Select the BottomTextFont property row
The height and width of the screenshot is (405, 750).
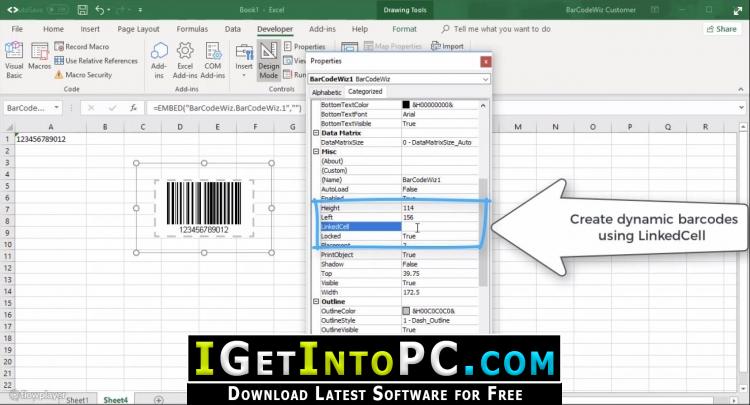pyautogui.click(x=399, y=114)
